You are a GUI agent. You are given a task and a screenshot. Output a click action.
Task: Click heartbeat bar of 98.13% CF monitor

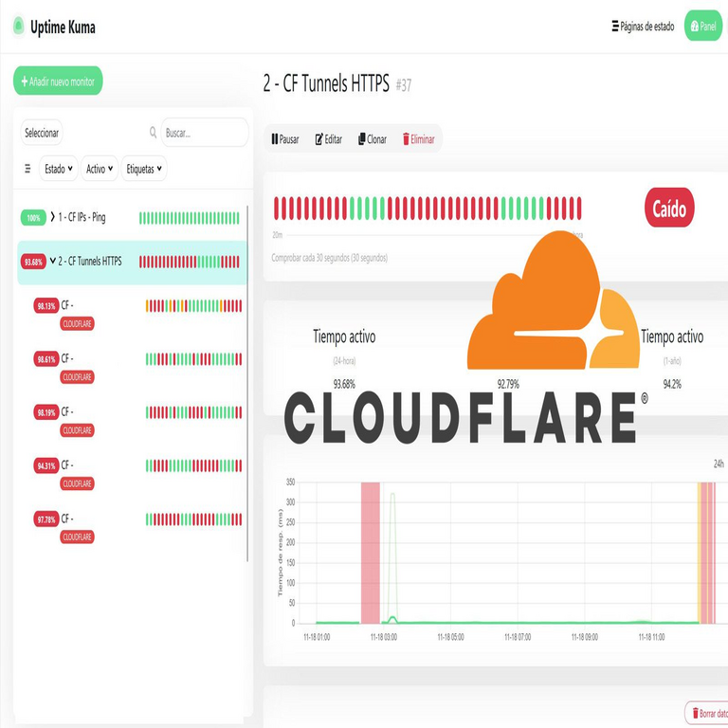(x=193, y=306)
